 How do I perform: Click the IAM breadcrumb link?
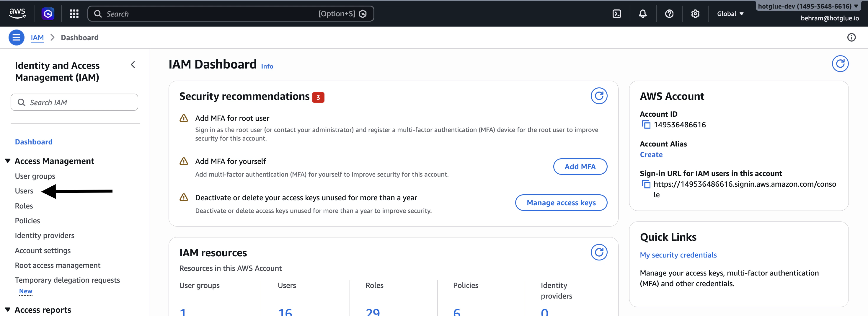tap(37, 38)
